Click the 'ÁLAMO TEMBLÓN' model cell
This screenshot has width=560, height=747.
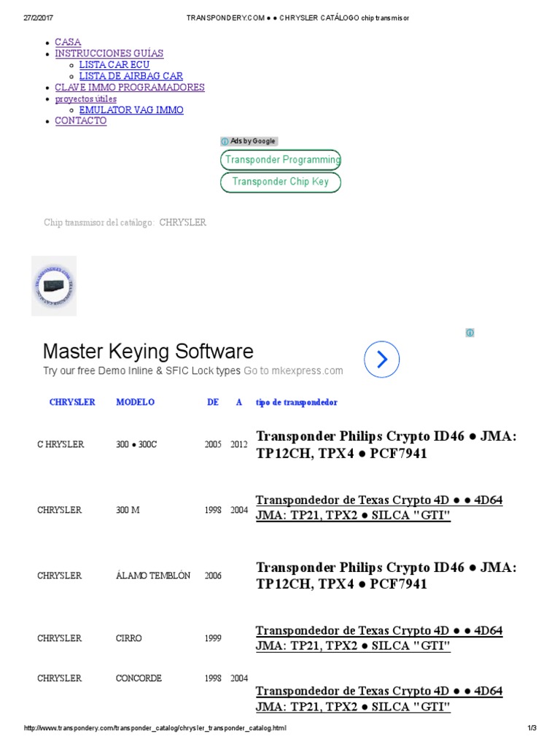[x=153, y=576]
